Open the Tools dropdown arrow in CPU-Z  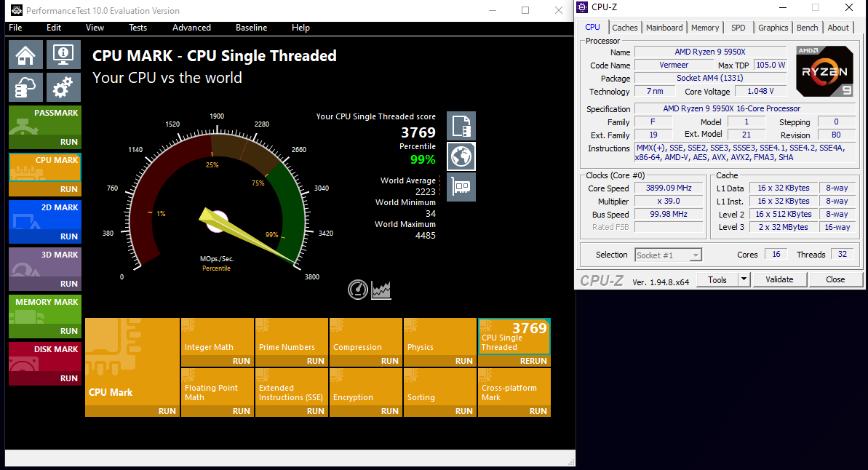coord(744,279)
